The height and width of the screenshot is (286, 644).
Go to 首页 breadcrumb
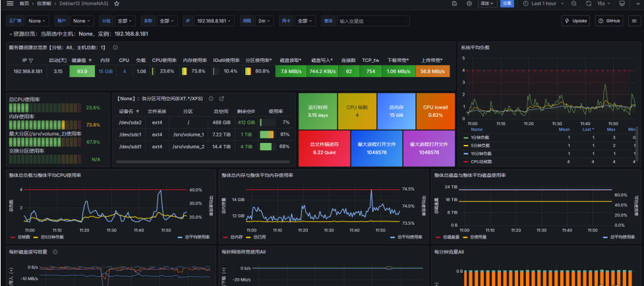point(24,3)
